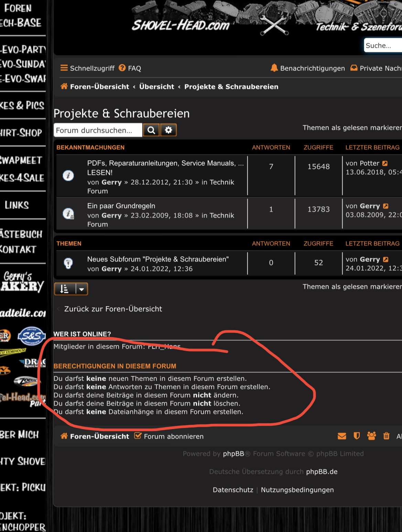Image resolution: width=402 pixels, height=532 pixels.
Task: Jump to Potter's latest post icon
Action: (x=385, y=163)
